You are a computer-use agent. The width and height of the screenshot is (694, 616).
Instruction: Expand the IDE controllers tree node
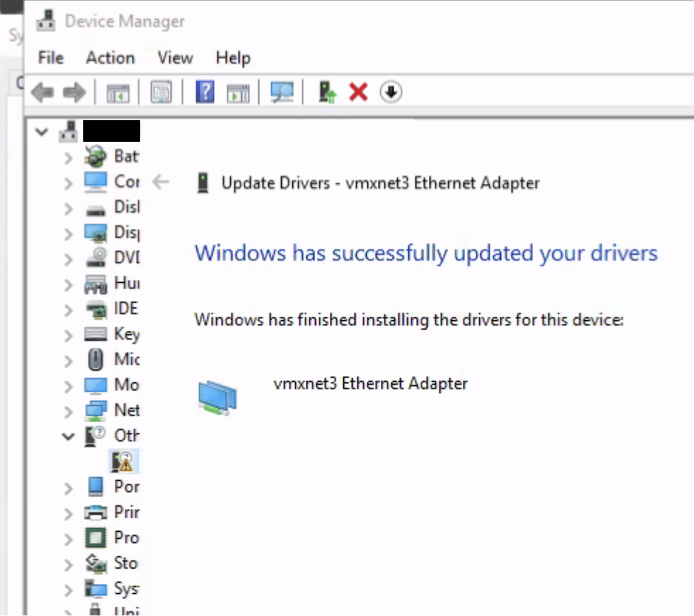[x=68, y=310]
